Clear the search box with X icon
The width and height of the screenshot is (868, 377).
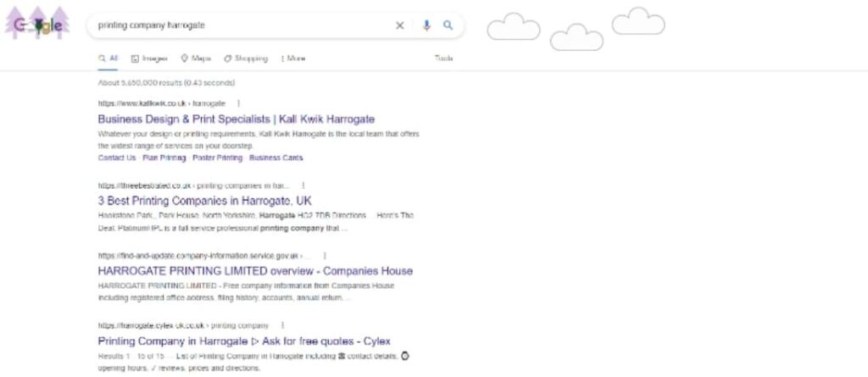[400, 25]
